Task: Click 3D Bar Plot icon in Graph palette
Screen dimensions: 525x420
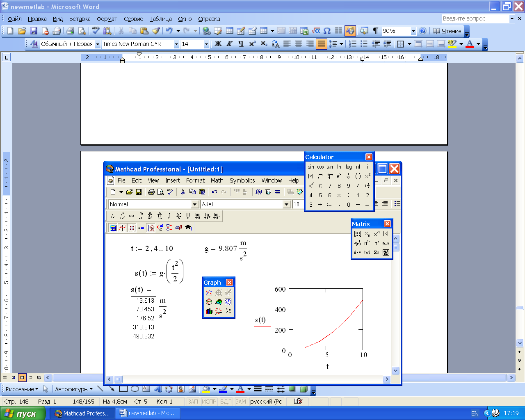Action: [209, 311]
